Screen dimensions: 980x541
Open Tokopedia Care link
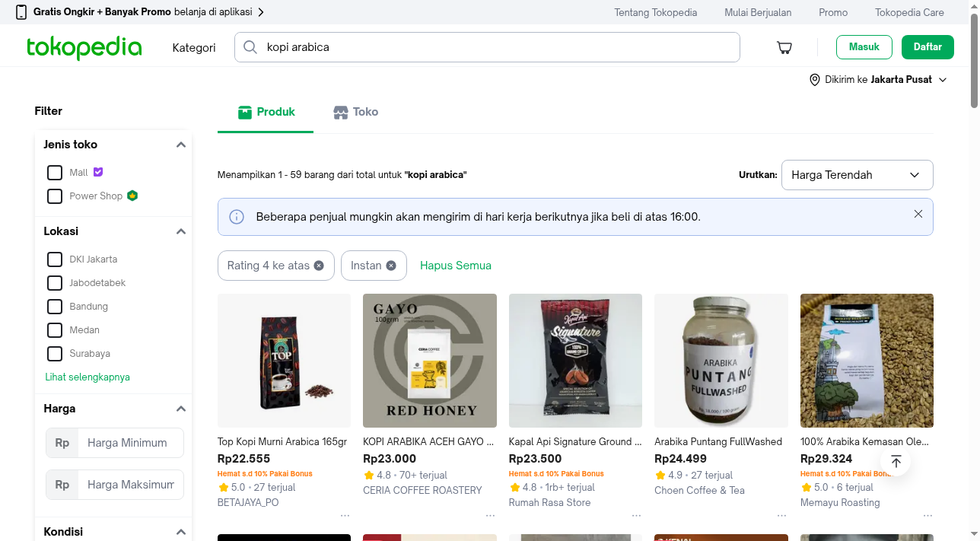point(909,12)
